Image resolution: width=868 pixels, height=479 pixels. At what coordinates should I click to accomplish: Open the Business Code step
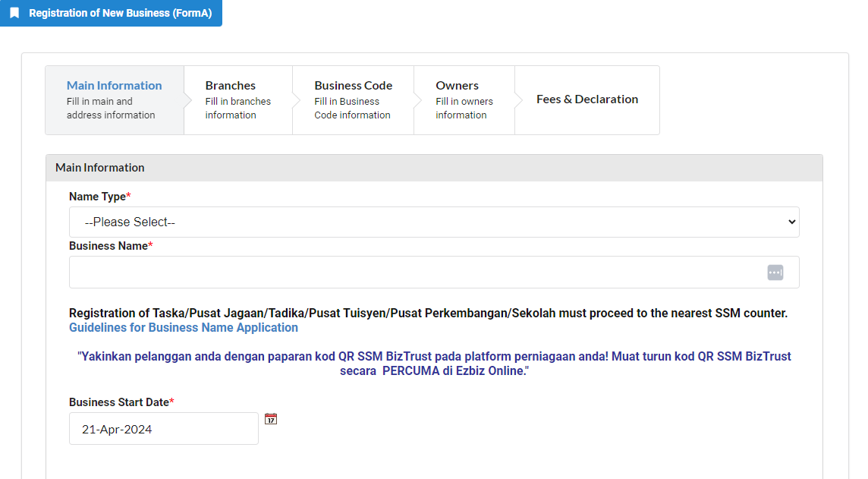point(354,99)
